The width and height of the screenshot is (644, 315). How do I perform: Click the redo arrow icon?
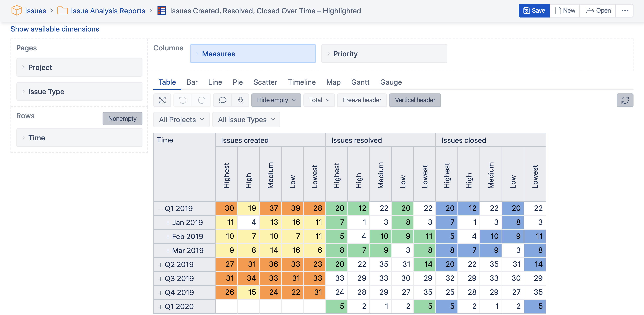pos(202,100)
